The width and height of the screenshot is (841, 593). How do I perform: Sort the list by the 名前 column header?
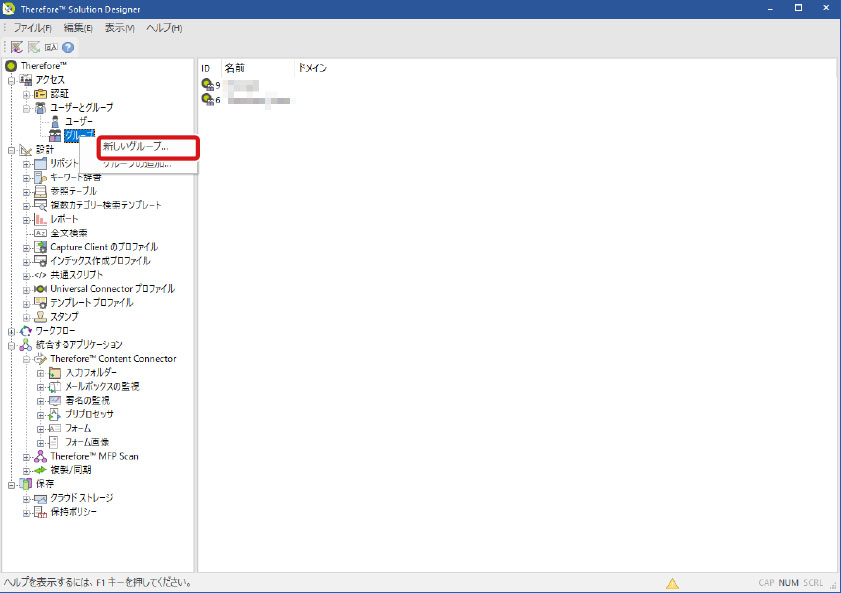pos(235,68)
